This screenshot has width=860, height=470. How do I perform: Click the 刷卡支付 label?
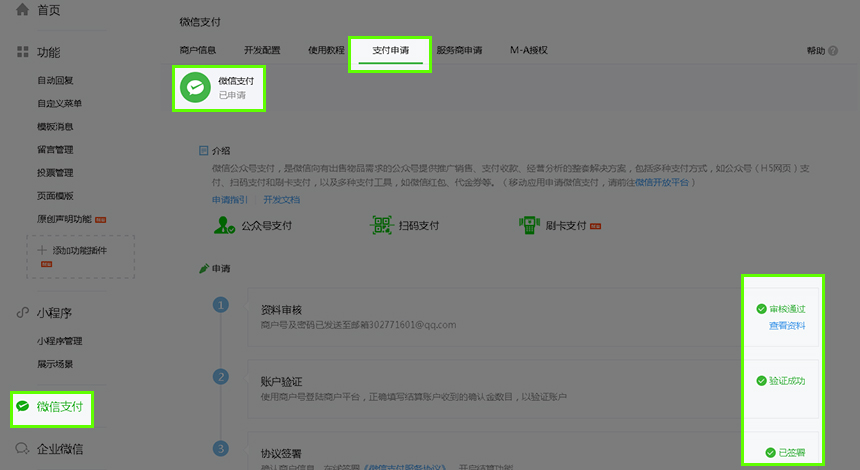[566, 226]
